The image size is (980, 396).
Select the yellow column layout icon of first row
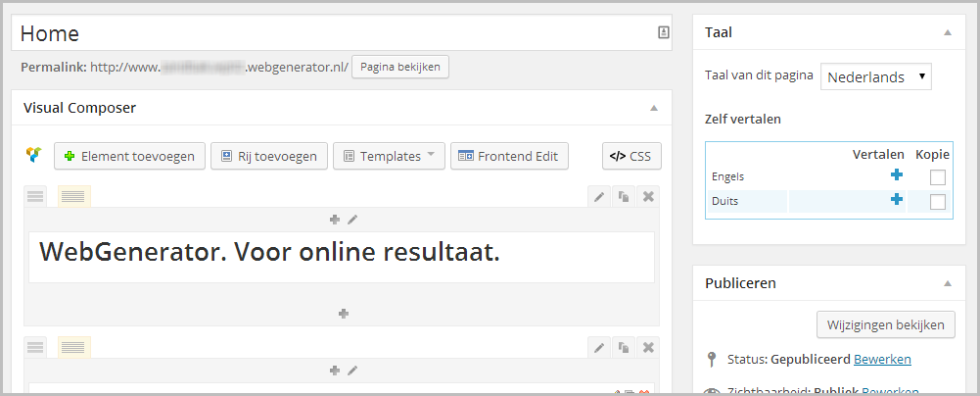point(74,196)
